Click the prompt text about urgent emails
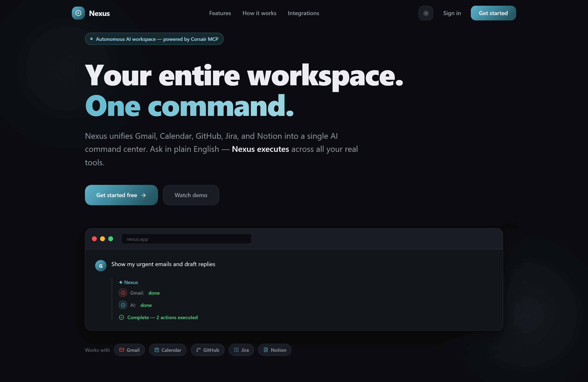 pos(163,264)
